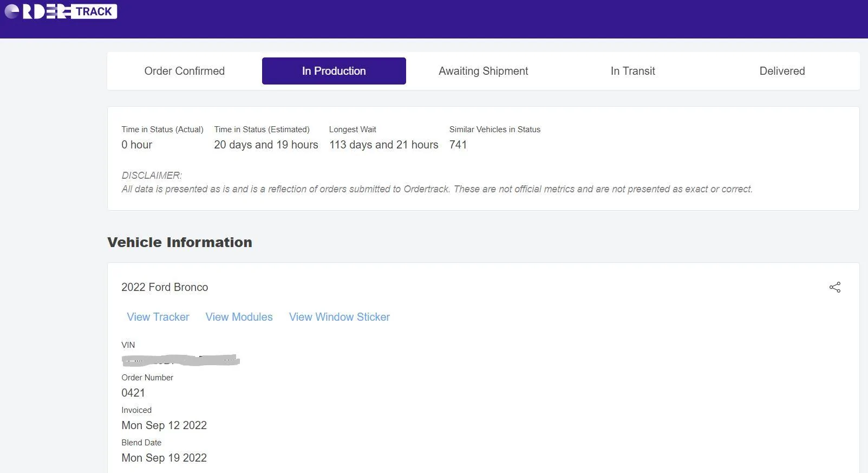868x473 pixels.
Task: Click the similar vehicles count 741
Action: pyautogui.click(x=458, y=145)
